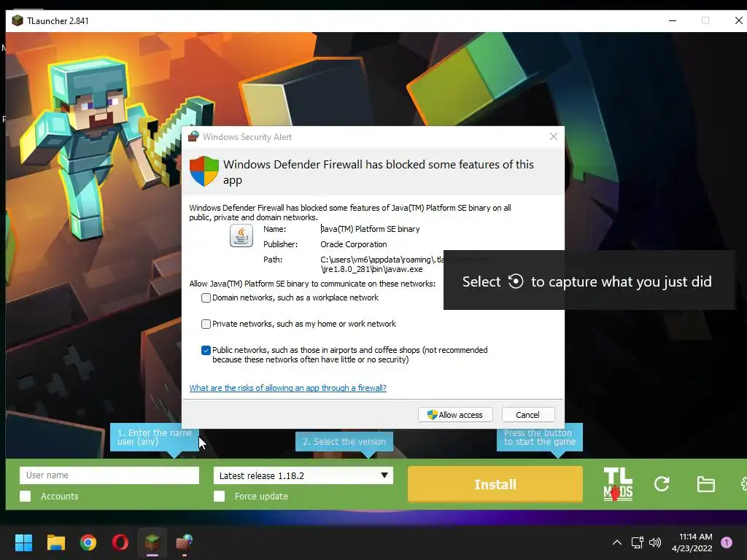Click the '2. Select the version' hint bubble
This screenshot has width=747, height=560.
click(344, 441)
